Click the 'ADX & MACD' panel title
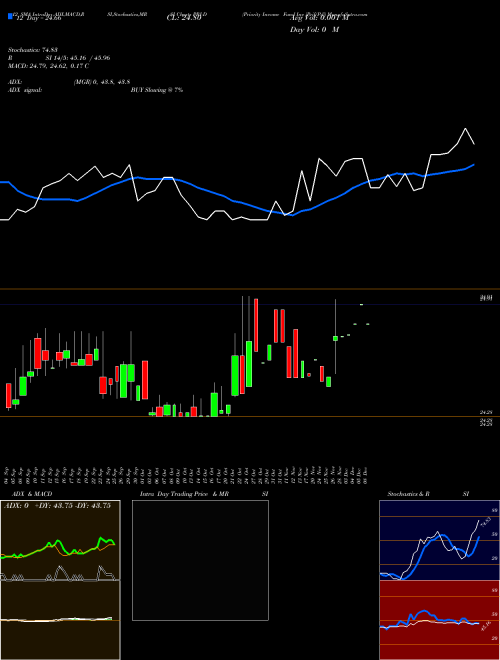Screen dimensions: 500x660 [32, 494]
